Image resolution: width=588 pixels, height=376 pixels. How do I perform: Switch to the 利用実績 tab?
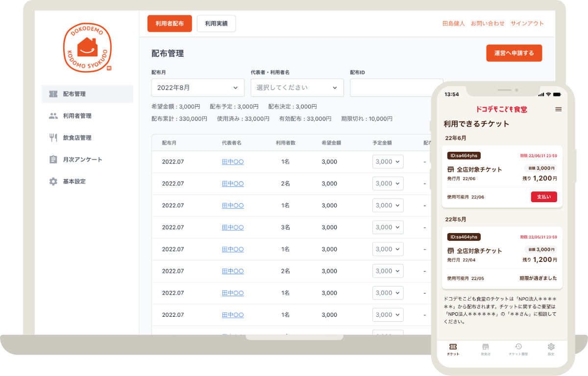(x=216, y=23)
